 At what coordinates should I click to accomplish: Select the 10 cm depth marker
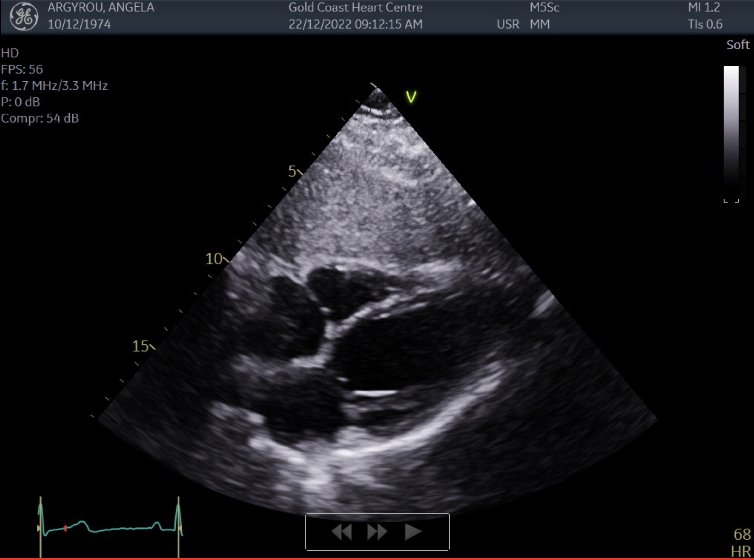pyautogui.click(x=214, y=259)
